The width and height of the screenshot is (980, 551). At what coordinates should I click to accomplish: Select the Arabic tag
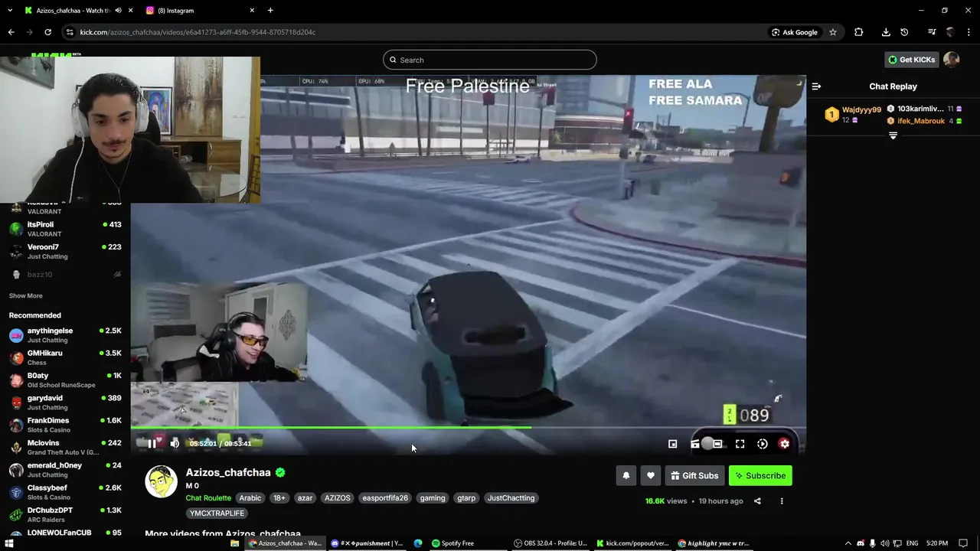pyautogui.click(x=250, y=498)
